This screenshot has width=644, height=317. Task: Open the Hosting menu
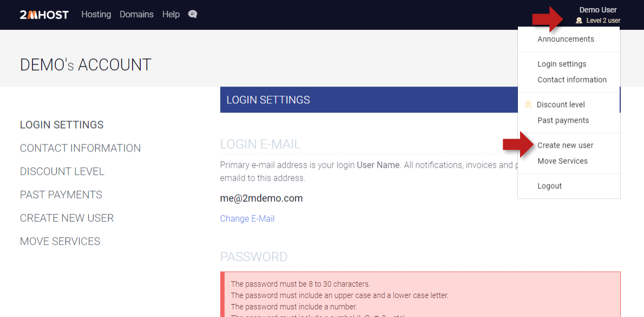click(x=96, y=15)
